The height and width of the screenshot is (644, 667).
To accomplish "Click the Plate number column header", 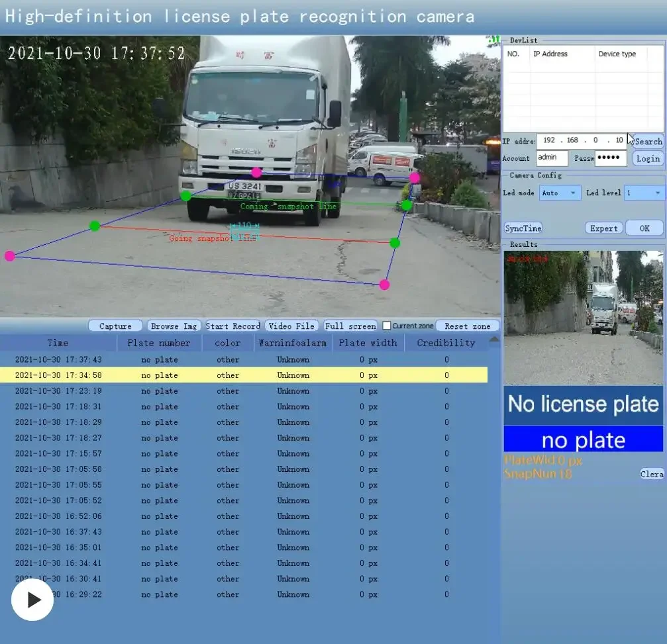I will coord(159,343).
